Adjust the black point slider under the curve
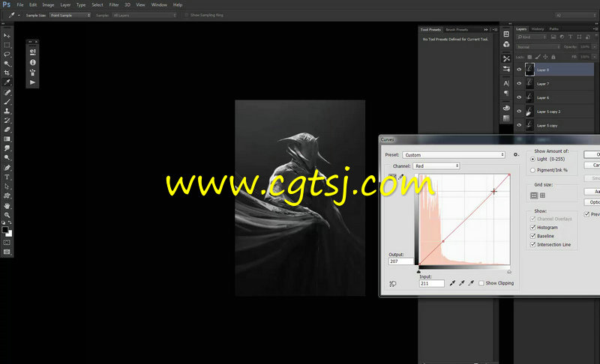 418,272
